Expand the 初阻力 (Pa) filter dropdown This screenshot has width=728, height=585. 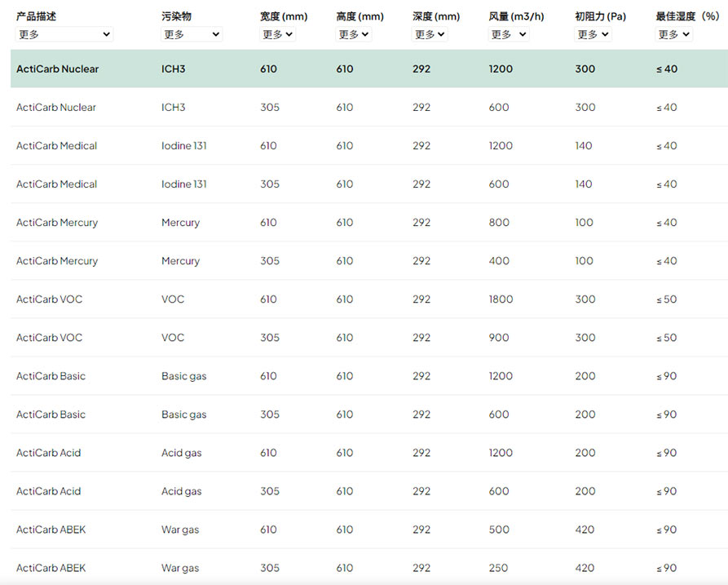[x=593, y=34]
